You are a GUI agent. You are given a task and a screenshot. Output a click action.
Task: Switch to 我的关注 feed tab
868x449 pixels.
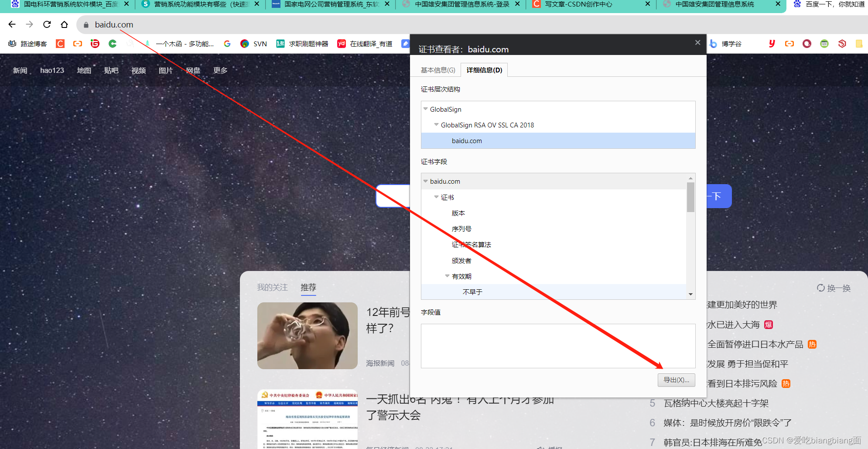pyautogui.click(x=272, y=287)
